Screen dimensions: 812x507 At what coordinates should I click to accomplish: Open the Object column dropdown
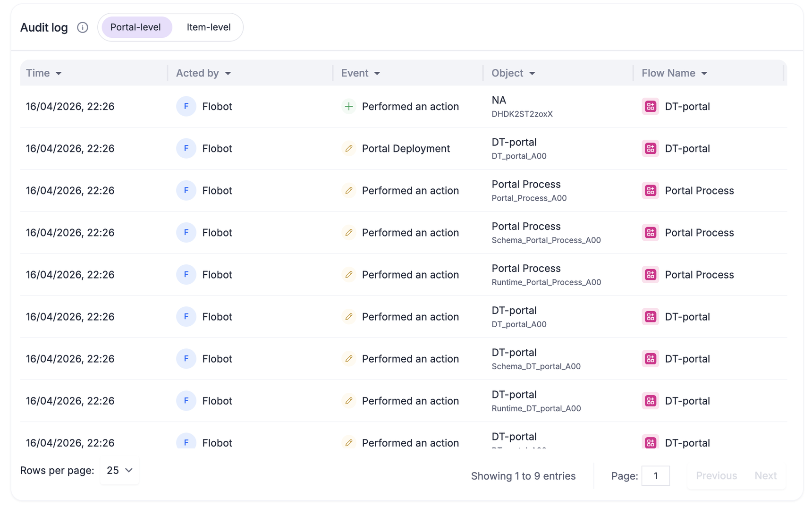[532, 74]
